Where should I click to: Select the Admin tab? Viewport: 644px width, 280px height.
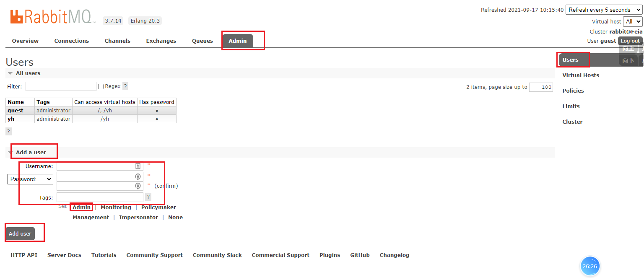238,41
